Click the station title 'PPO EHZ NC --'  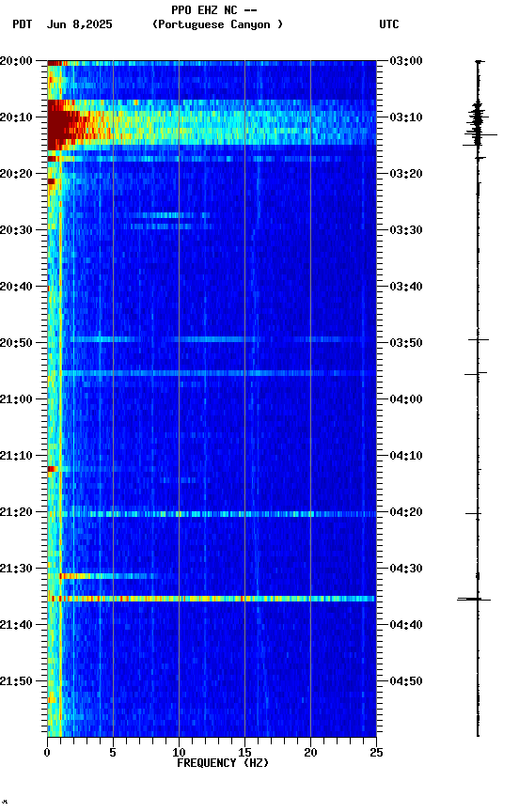(214, 9)
